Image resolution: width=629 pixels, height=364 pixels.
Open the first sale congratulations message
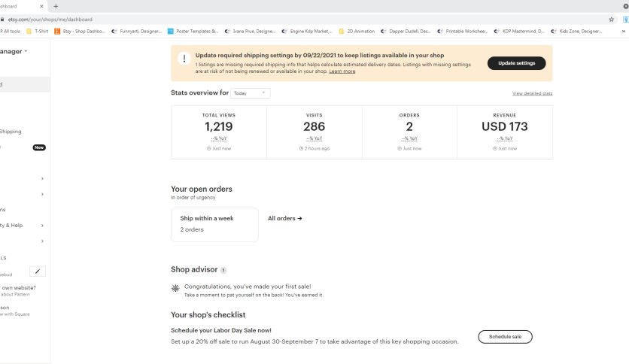[x=248, y=287]
